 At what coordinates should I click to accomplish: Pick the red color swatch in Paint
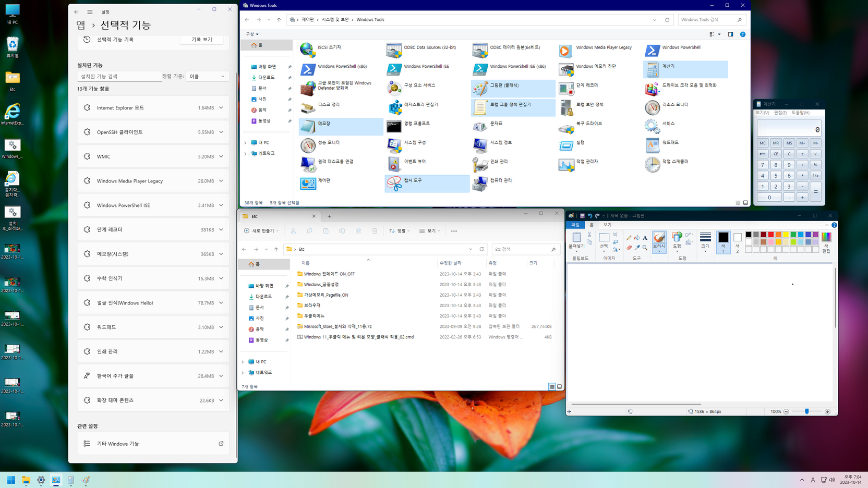point(770,235)
